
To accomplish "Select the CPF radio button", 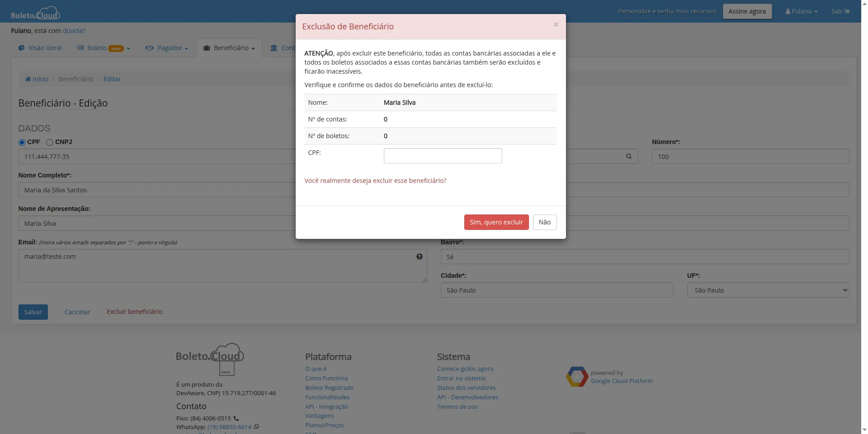I will point(22,142).
